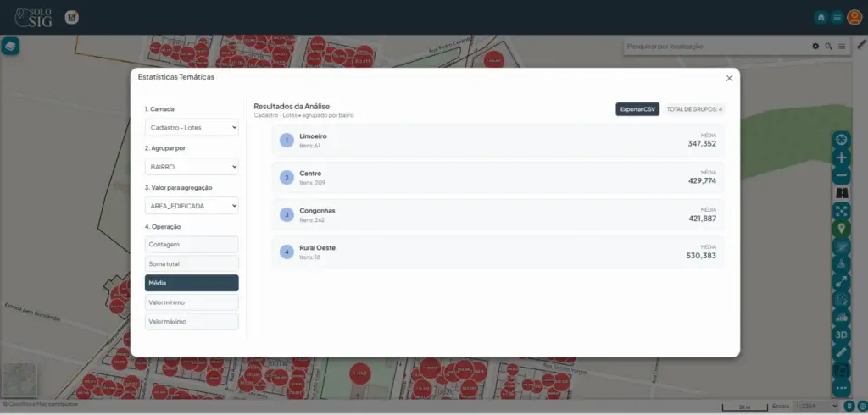Open the search bar list menu
This screenshot has width=868, height=415.
point(841,46)
